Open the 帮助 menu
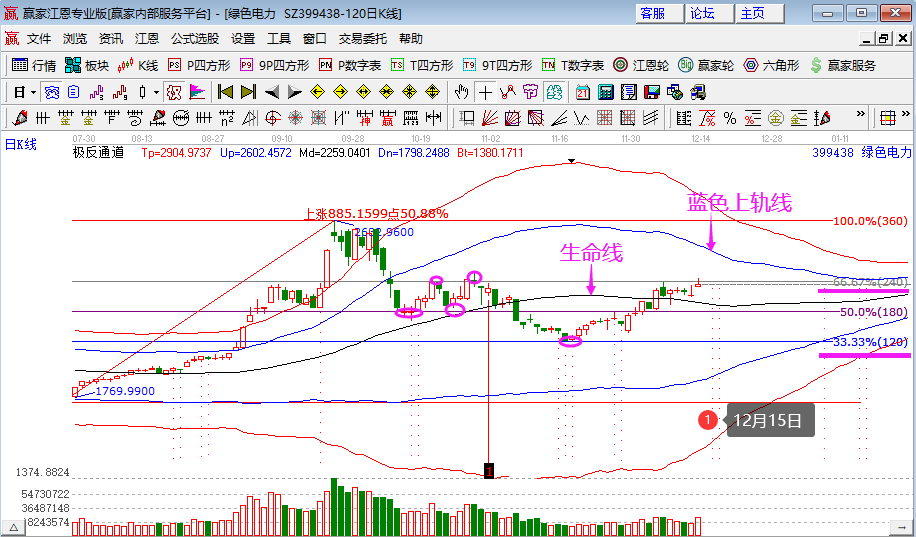 tap(411, 39)
